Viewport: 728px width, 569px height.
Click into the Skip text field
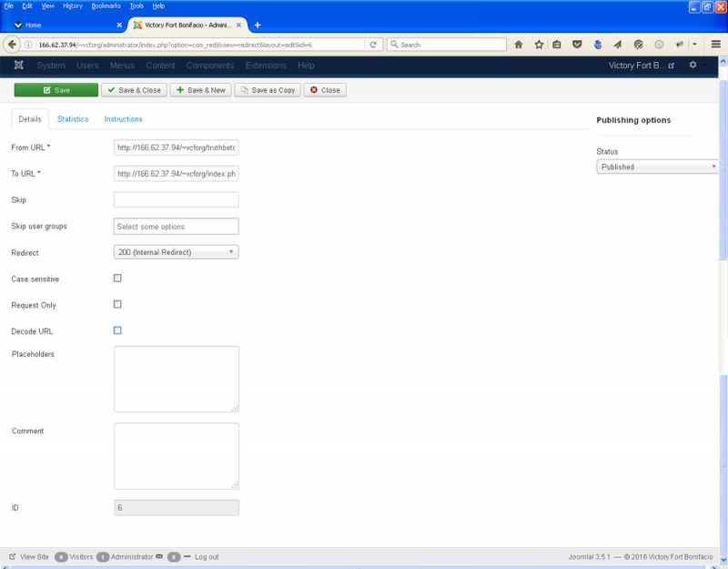pyautogui.click(x=176, y=199)
